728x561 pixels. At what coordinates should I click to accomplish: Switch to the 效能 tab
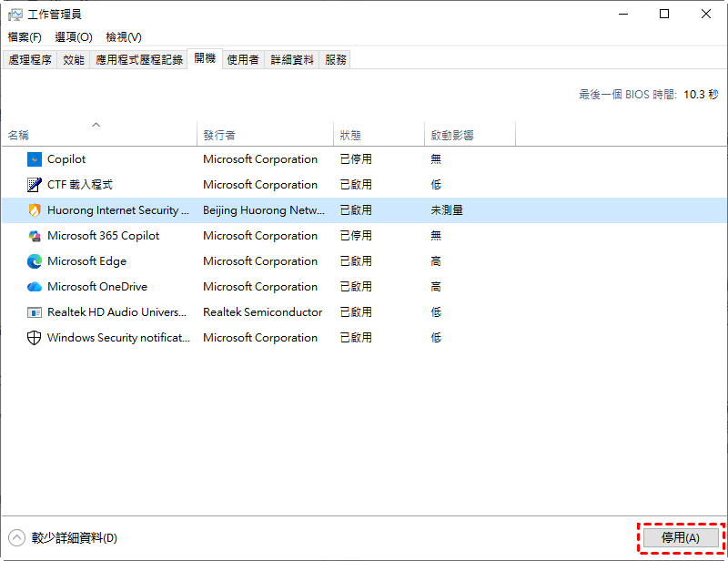(x=74, y=60)
